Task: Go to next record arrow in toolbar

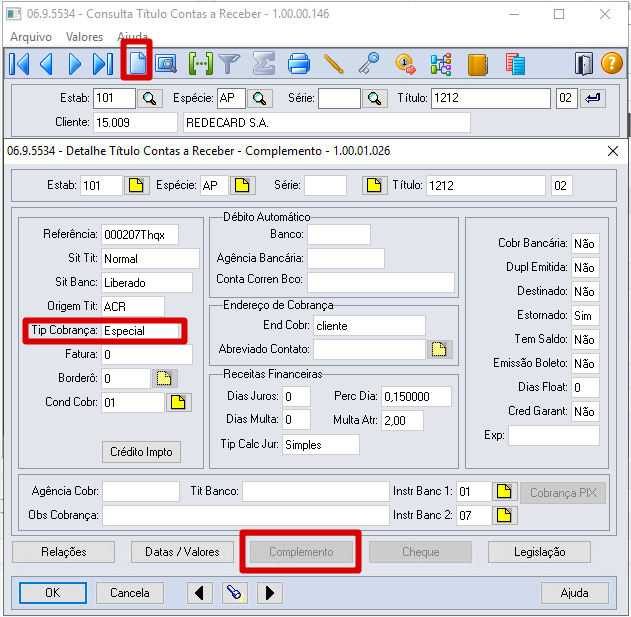Action: [x=74, y=64]
